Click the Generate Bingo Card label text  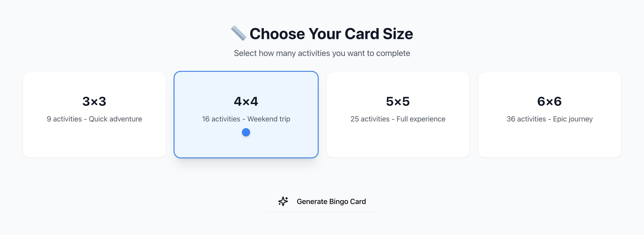pyautogui.click(x=331, y=201)
